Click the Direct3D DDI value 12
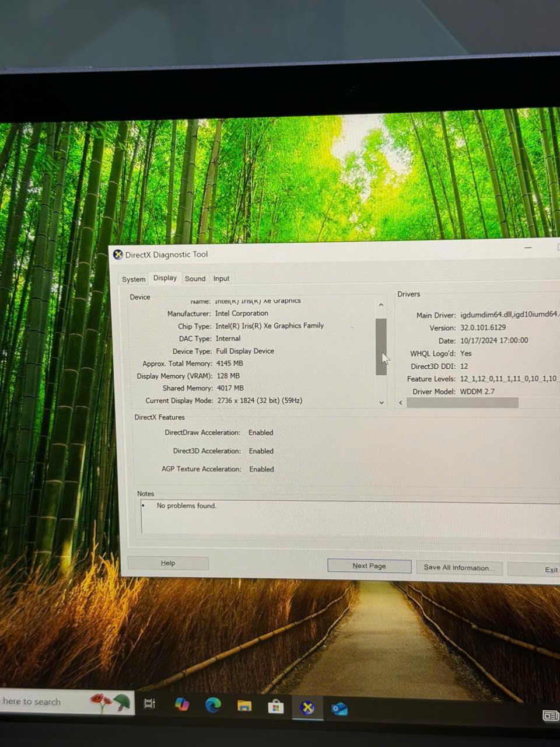The height and width of the screenshot is (747, 560). [464, 366]
